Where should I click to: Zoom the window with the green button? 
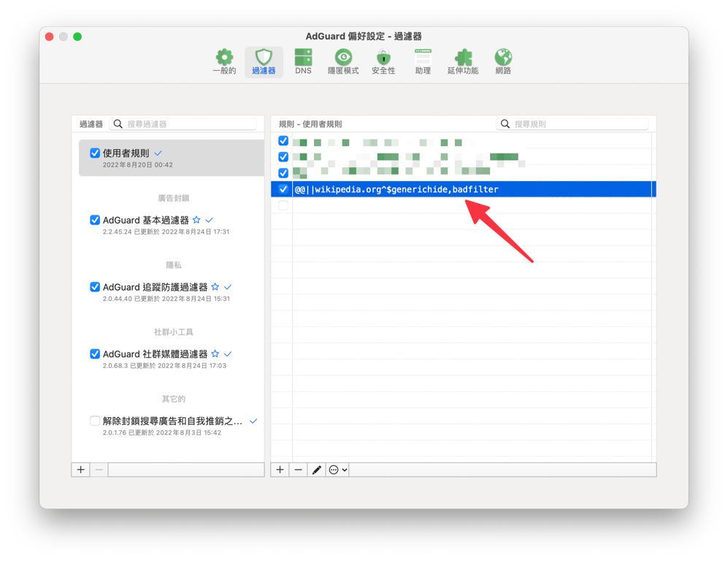click(x=77, y=37)
